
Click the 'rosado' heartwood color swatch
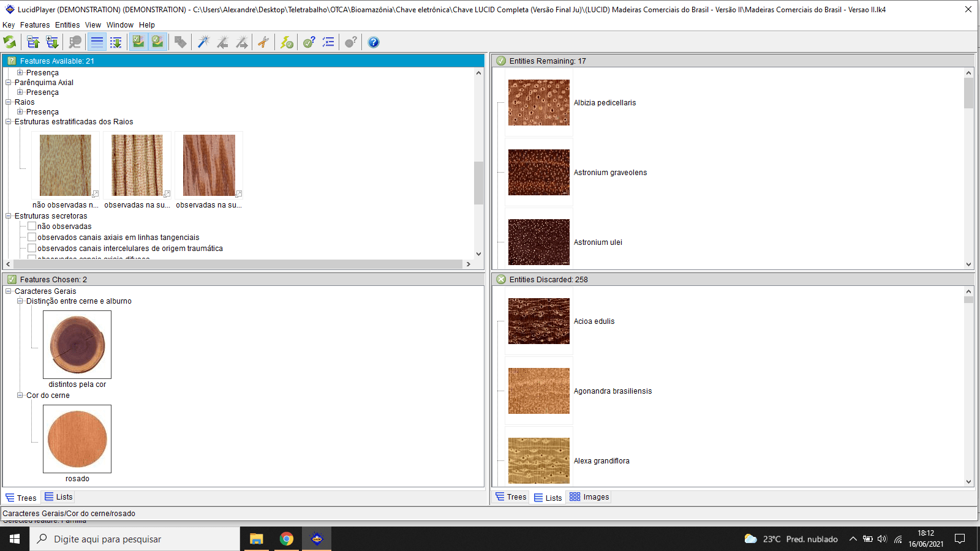[77, 439]
